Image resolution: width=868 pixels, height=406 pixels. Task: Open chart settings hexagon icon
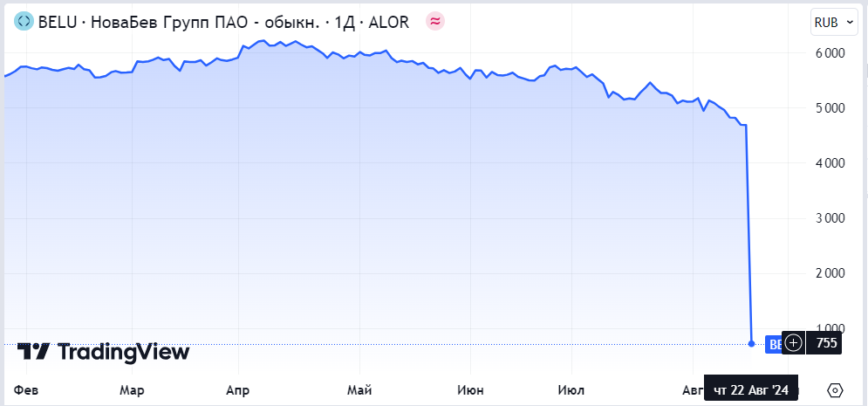point(835,389)
